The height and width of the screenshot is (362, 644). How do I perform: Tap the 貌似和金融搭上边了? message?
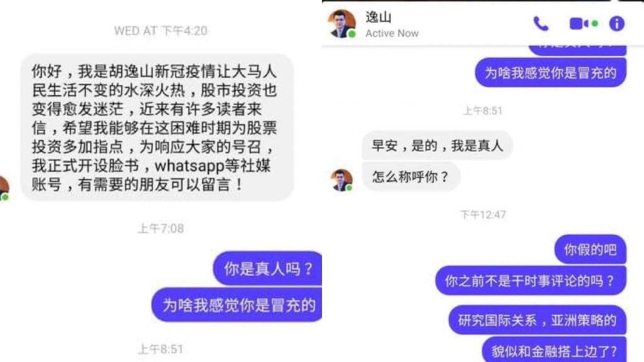(x=554, y=350)
